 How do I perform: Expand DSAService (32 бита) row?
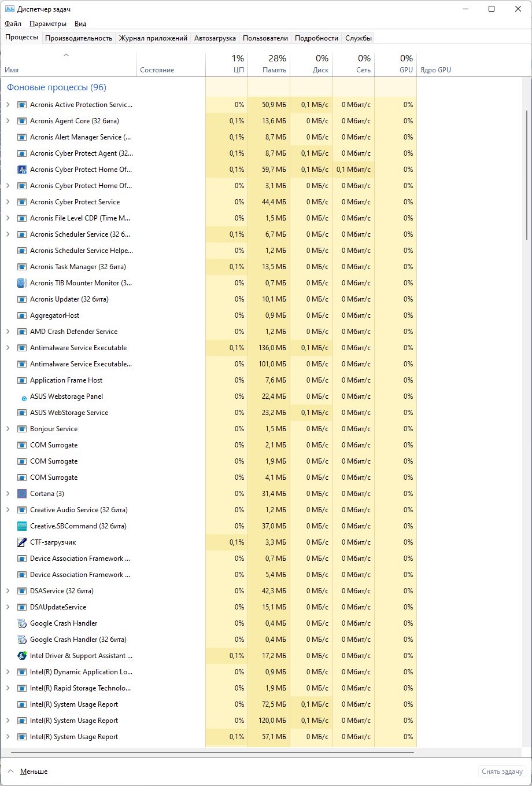tap(8, 591)
